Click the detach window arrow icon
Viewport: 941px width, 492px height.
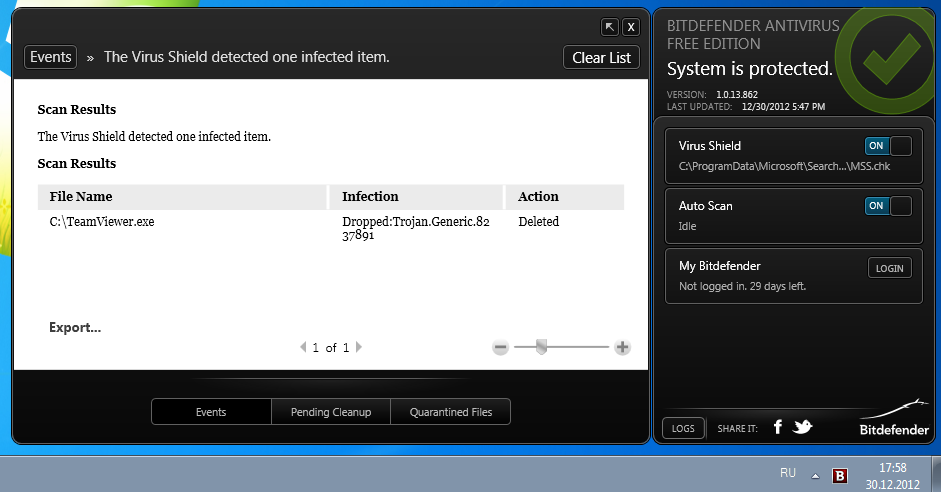coord(610,27)
